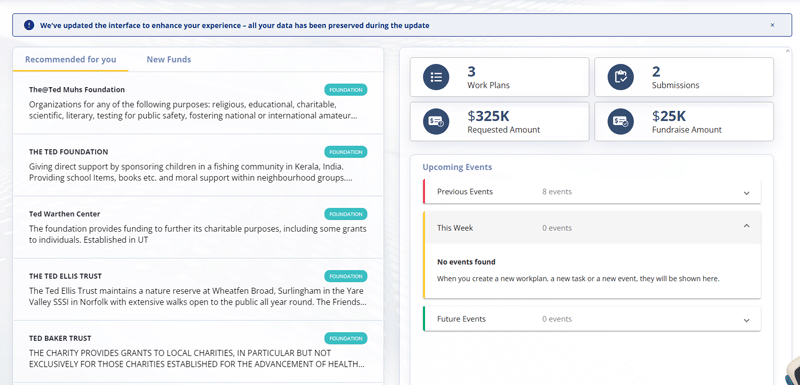The height and width of the screenshot is (385, 800).
Task: Click Foundation tag on THE TED ELLIS TRUST
Action: (345, 276)
